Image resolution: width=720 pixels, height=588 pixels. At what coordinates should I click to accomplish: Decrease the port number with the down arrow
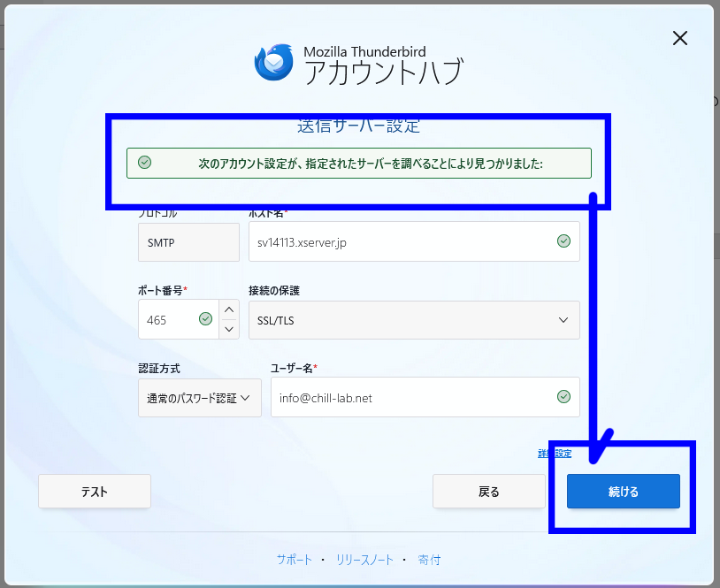(229, 329)
